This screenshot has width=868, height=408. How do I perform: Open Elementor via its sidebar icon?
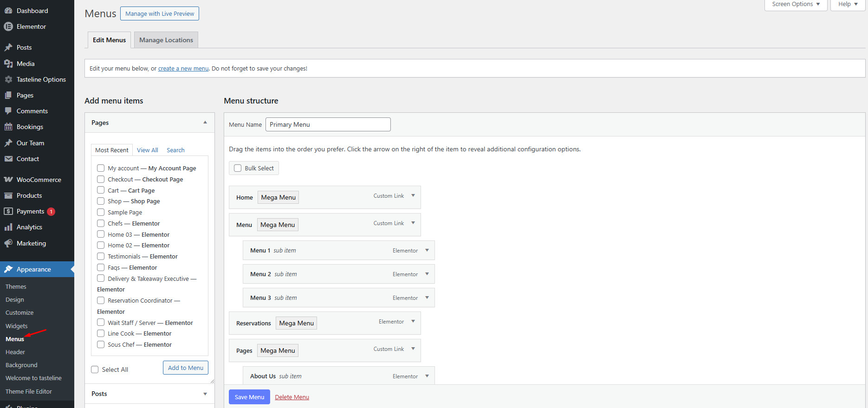tap(8, 26)
